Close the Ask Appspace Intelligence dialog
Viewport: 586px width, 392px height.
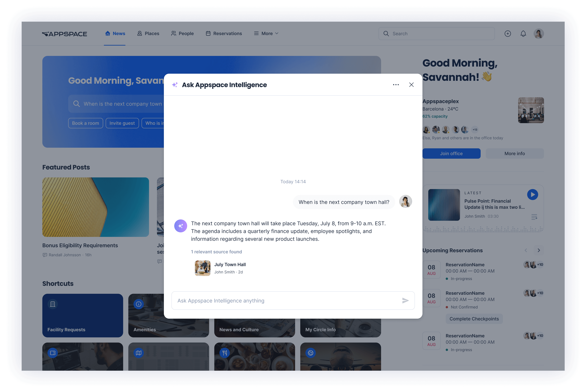[411, 85]
